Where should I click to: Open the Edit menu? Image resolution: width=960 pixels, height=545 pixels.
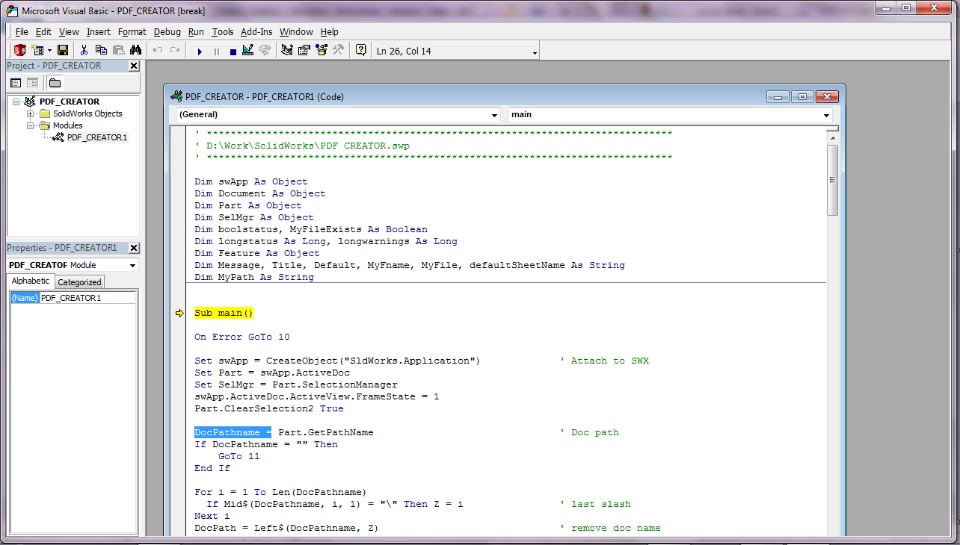[x=43, y=32]
